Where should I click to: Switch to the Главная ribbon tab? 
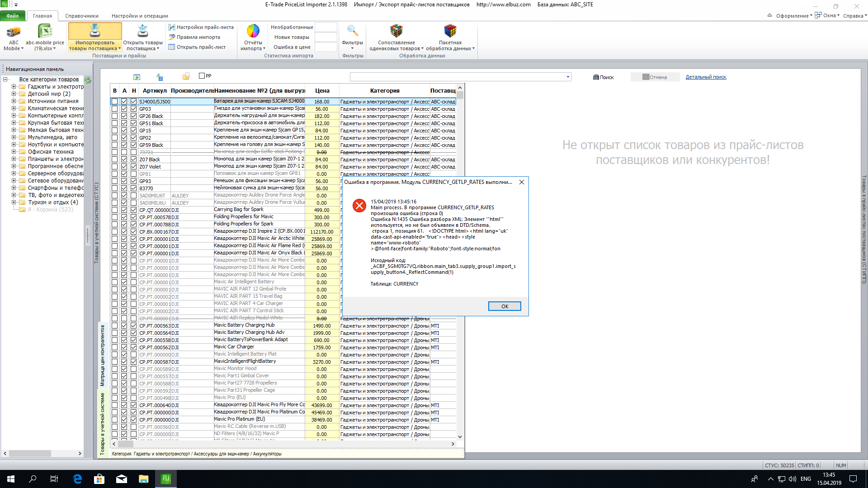coord(42,16)
